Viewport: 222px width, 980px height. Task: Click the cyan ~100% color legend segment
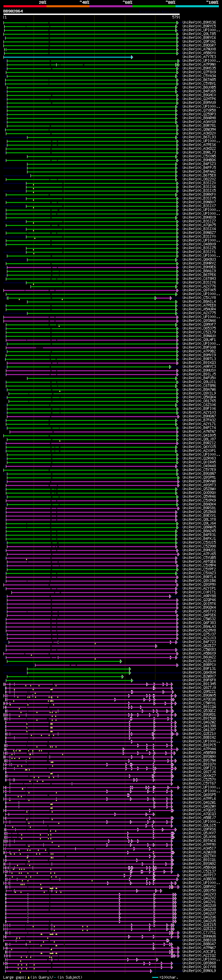tap(197, 6)
